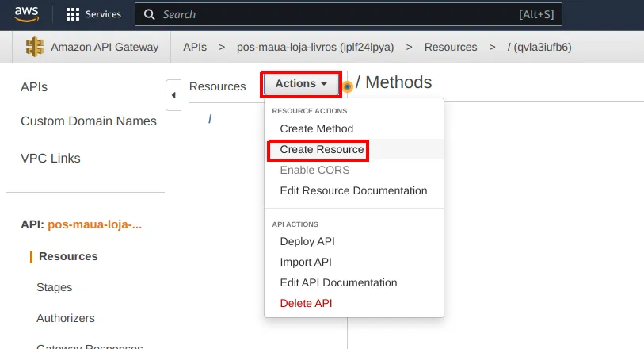The image size is (644, 349).
Task: Open the Services grid icon
Action: pyautogui.click(x=73, y=14)
